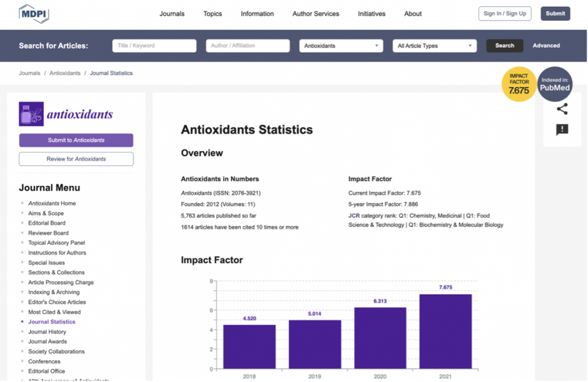Open Antioxidants Home in Journal Menu
Viewport: 588px width, 382px height.
click(52, 204)
